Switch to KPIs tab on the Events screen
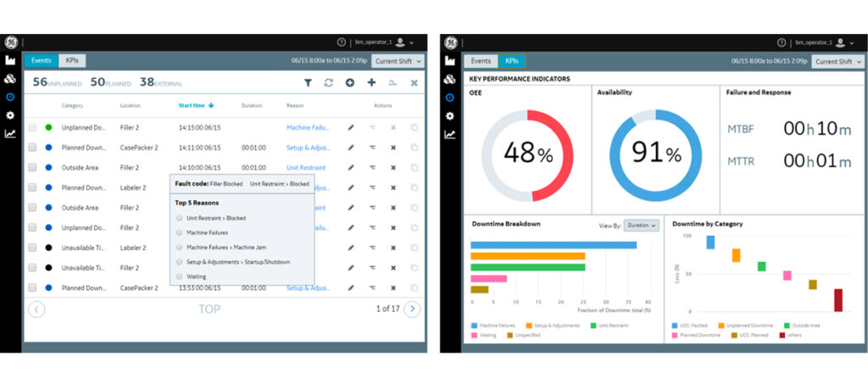868x384 pixels. (72, 61)
